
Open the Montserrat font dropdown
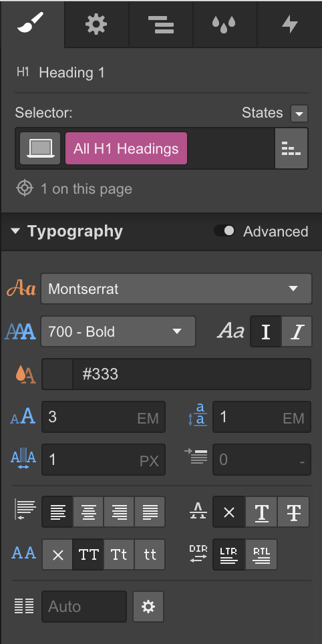pos(176,289)
